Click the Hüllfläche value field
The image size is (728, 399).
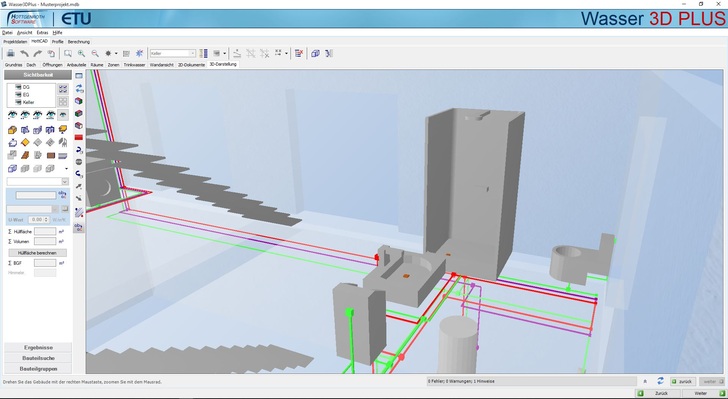coord(45,231)
